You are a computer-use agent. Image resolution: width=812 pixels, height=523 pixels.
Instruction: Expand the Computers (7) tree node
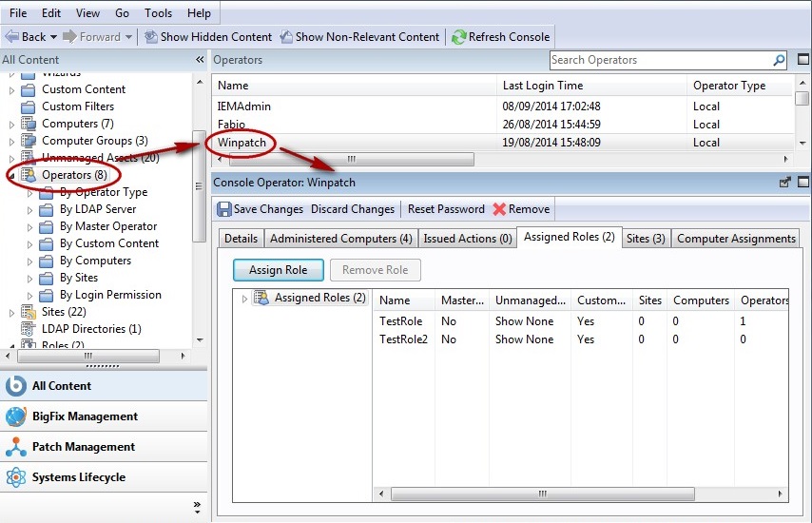(x=11, y=125)
